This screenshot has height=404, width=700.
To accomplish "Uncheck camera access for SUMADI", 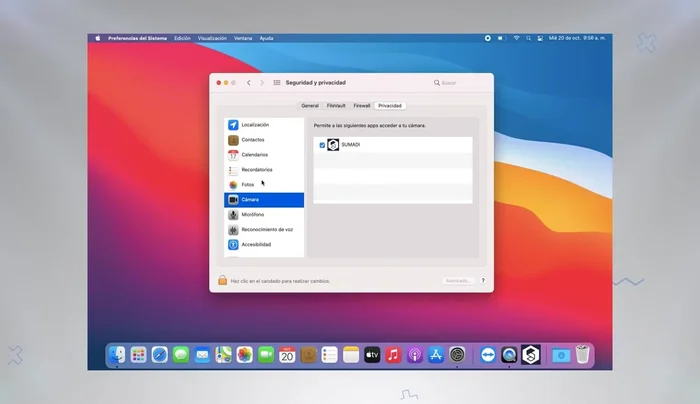I will pos(322,145).
